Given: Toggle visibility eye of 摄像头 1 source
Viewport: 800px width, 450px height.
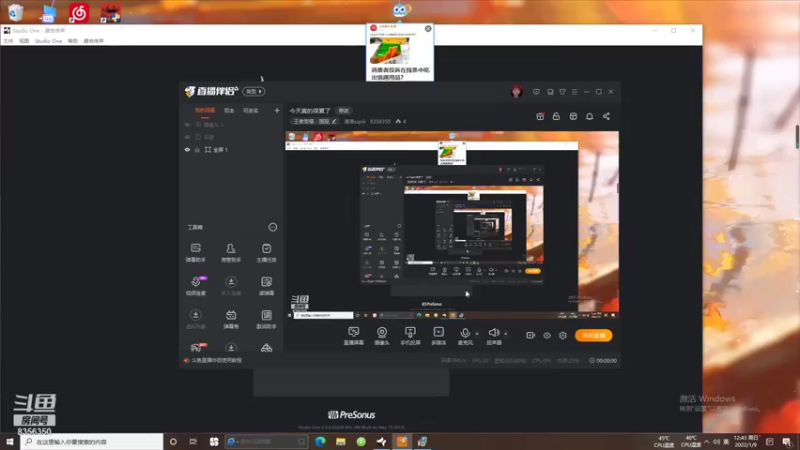Looking at the screenshot, I should pyautogui.click(x=187, y=124).
